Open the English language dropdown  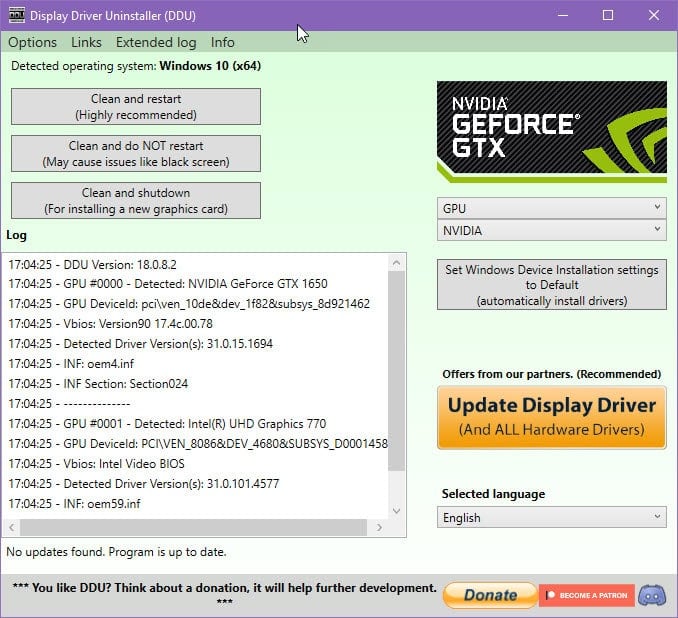click(x=552, y=518)
